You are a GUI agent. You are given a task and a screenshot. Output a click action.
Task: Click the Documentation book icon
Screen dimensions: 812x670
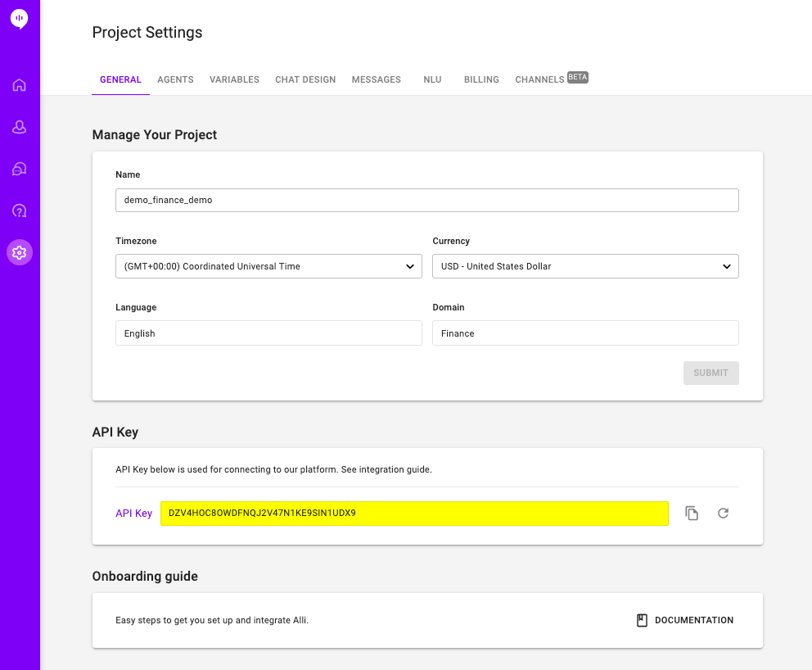[x=642, y=620]
